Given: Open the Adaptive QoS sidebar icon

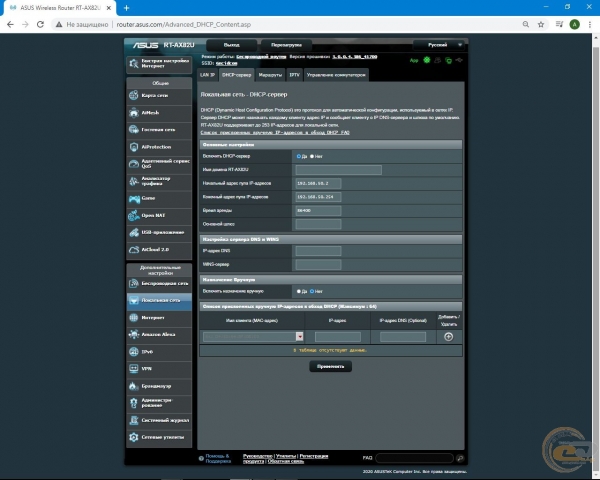Looking at the screenshot, I should click(x=134, y=164).
